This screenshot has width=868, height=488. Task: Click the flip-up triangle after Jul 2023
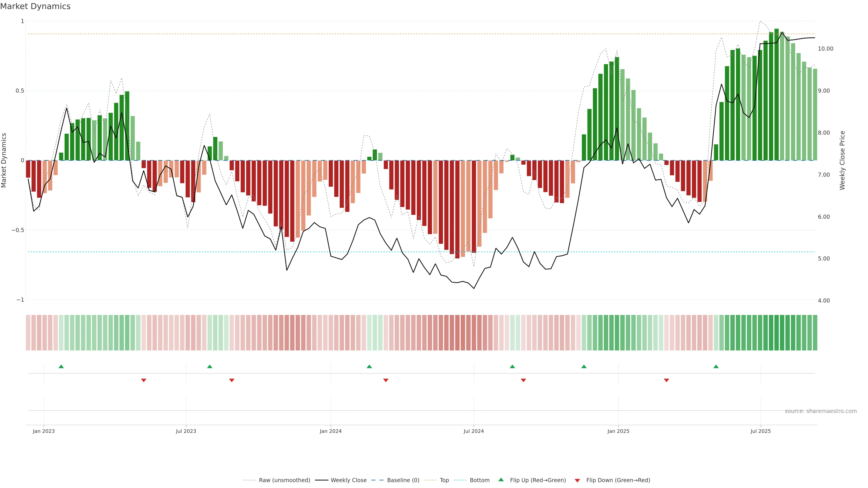coord(210,366)
